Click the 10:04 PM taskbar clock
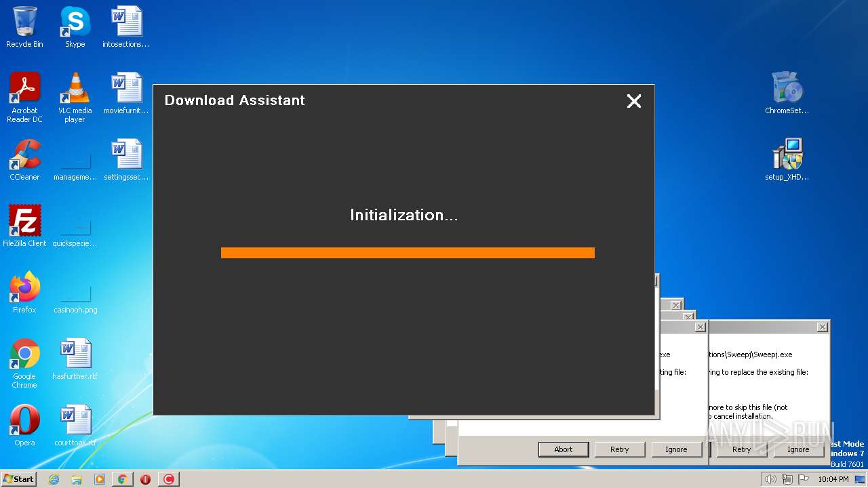 click(833, 479)
